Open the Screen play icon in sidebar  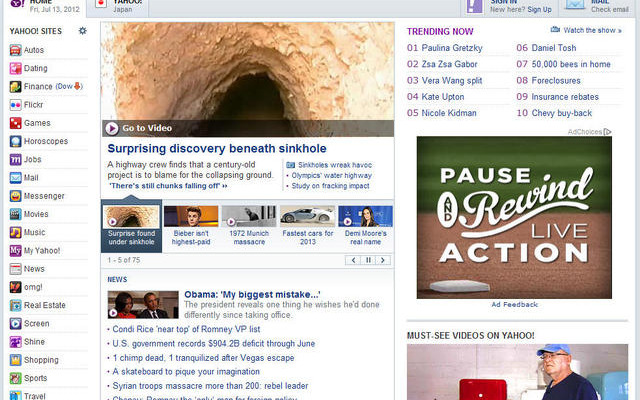click(16, 324)
